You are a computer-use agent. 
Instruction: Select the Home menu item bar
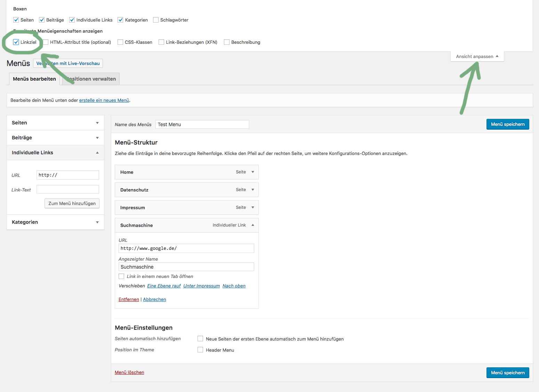187,172
